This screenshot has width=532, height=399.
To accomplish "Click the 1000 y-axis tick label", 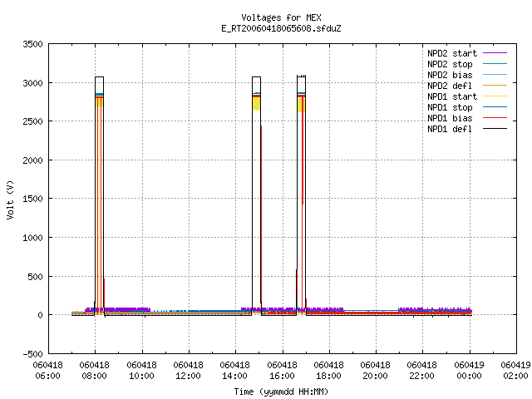I will (x=32, y=238).
